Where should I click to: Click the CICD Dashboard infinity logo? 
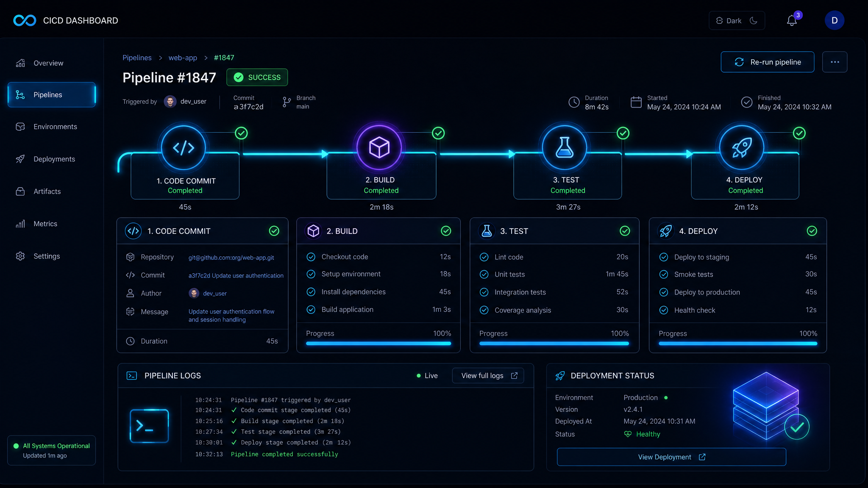[x=25, y=20]
